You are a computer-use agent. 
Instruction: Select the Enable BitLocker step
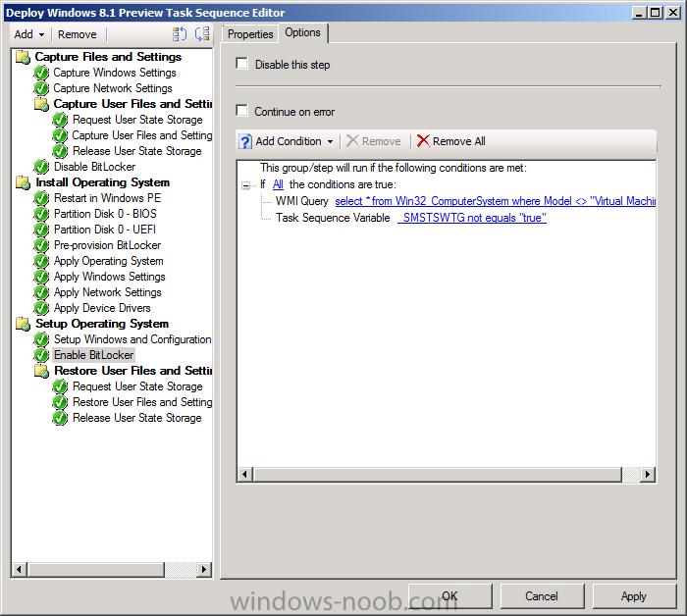(x=94, y=355)
